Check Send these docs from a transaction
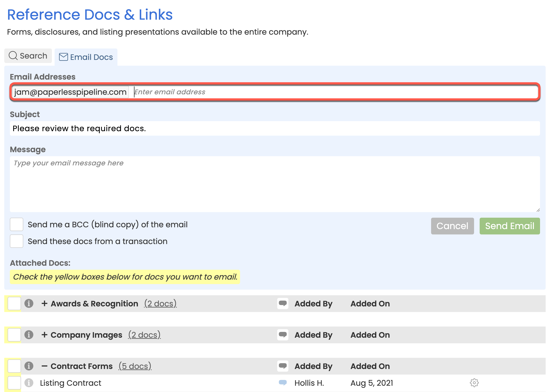The width and height of the screenshot is (549, 392). coord(16,241)
